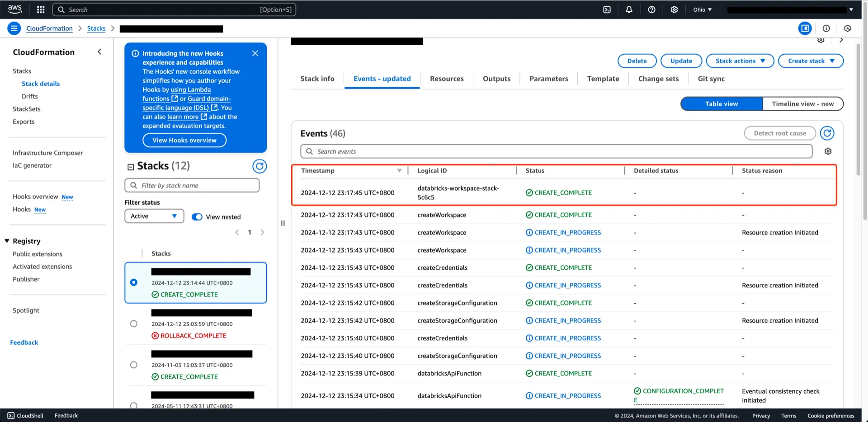
Task: Open the Stack actions dropdown
Action: tap(740, 61)
